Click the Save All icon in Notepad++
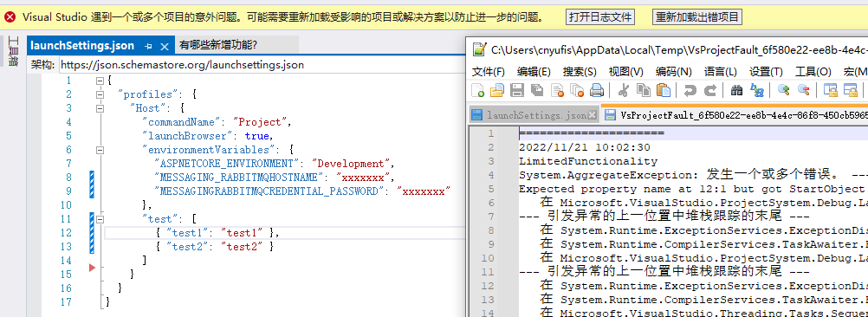 (537, 89)
